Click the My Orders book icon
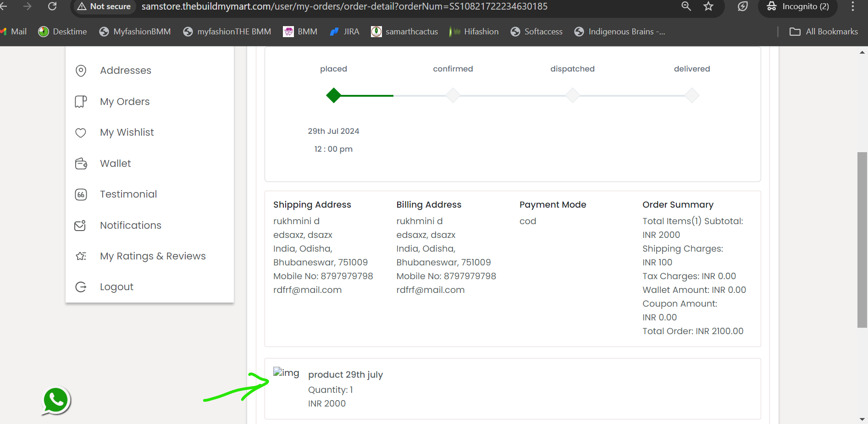Image resolution: width=868 pixels, height=424 pixels. 81,101
